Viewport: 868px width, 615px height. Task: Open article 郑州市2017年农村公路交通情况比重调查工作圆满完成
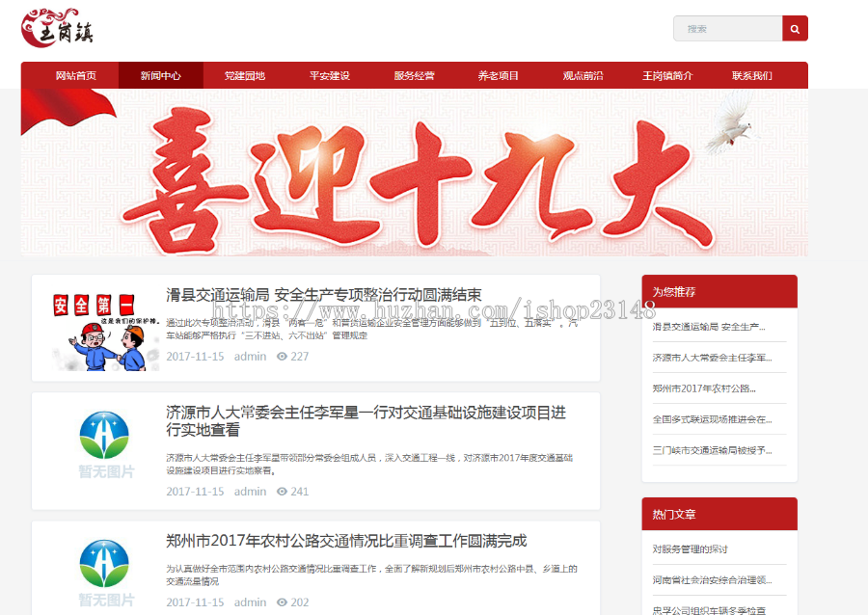tap(346, 541)
